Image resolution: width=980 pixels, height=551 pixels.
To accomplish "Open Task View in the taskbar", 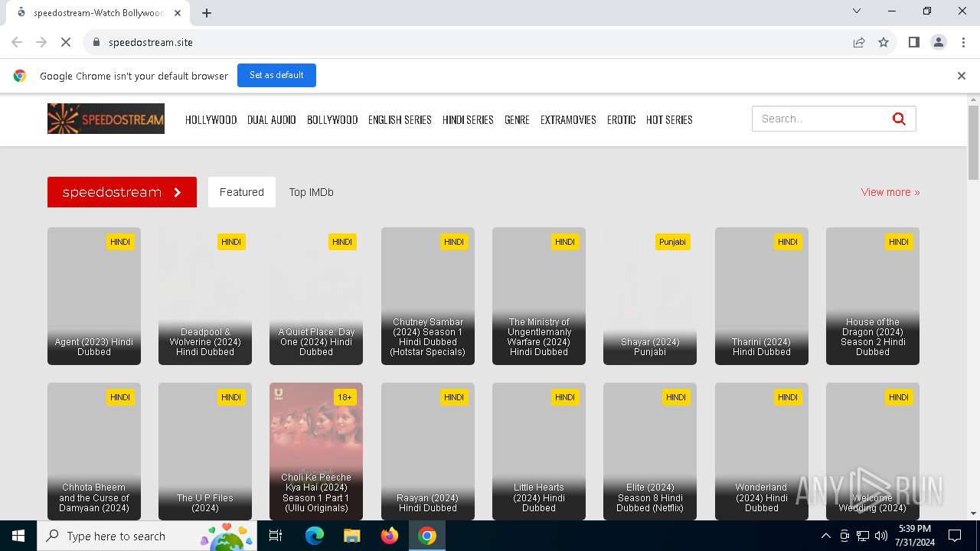I will [x=276, y=536].
